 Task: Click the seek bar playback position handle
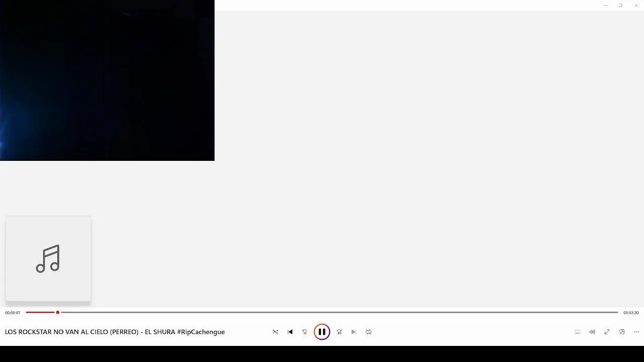(x=58, y=312)
